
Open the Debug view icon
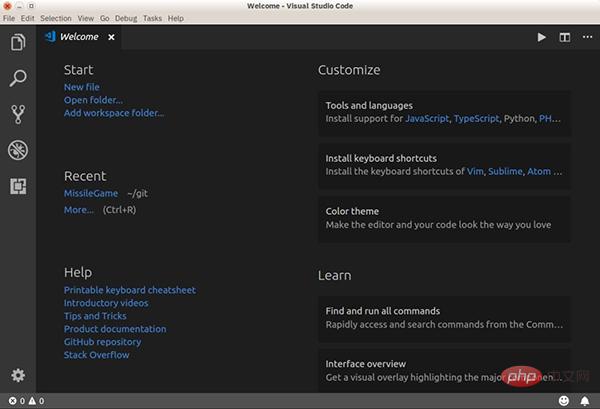pyautogui.click(x=18, y=150)
